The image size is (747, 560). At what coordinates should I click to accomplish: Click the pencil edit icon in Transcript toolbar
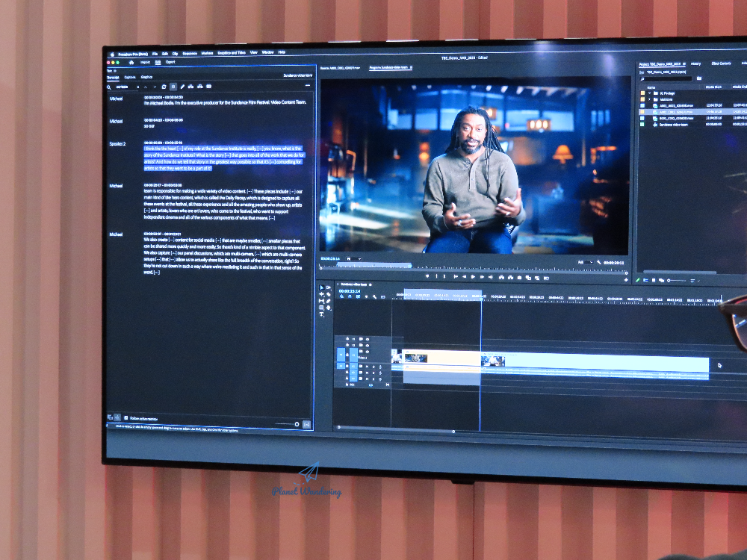click(182, 87)
